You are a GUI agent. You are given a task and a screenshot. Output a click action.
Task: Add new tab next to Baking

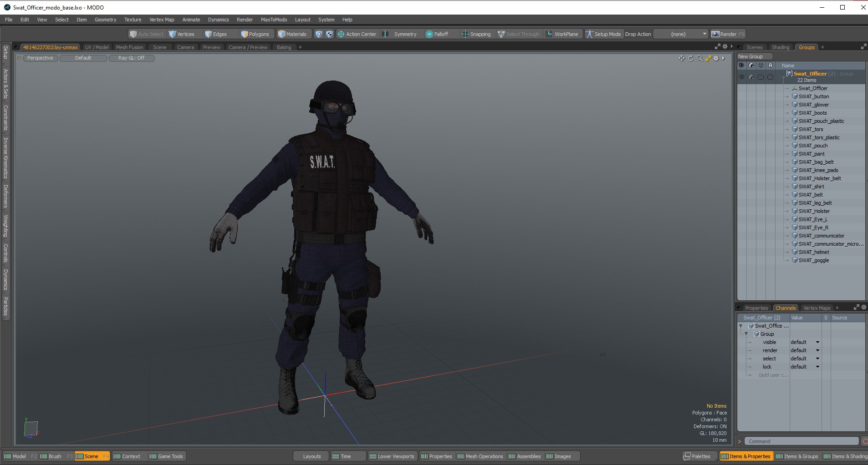click(300, 47)
